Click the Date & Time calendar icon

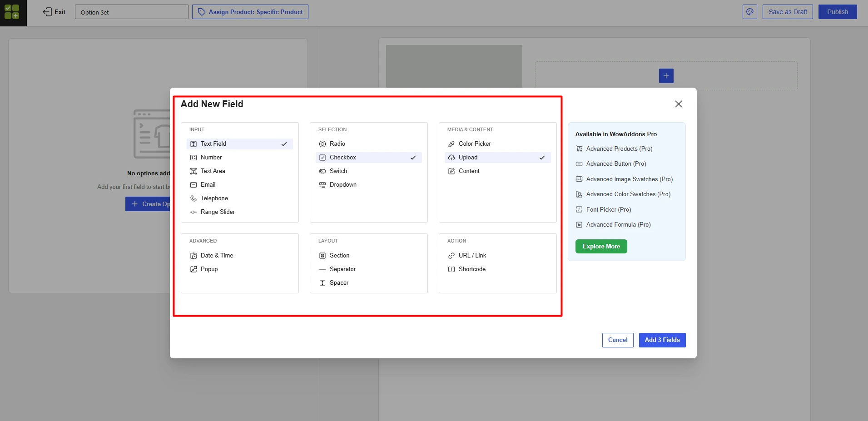pyautogui.click(x=193, y=256)
